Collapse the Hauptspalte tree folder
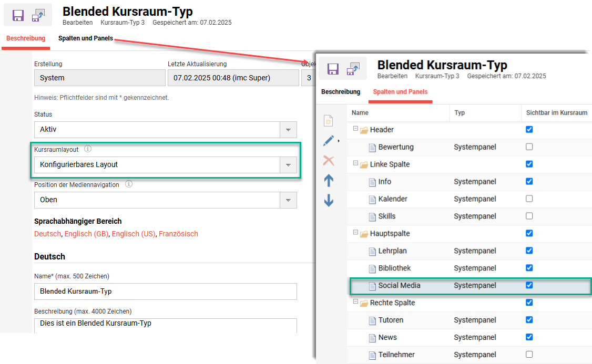The image size is (592, 364). 356,233
